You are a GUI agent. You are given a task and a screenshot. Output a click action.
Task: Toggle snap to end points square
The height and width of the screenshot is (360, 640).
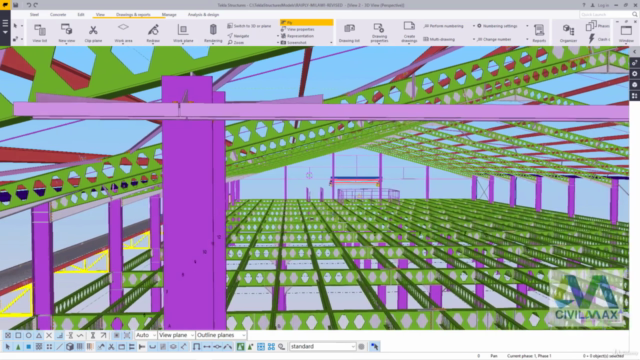(x=18, y=335)
